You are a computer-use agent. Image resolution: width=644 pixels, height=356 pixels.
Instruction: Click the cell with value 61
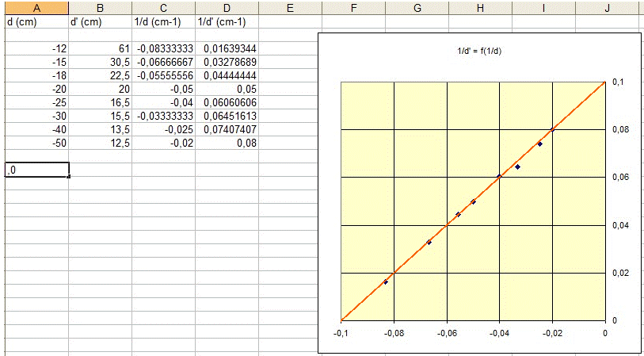[100, 49]
